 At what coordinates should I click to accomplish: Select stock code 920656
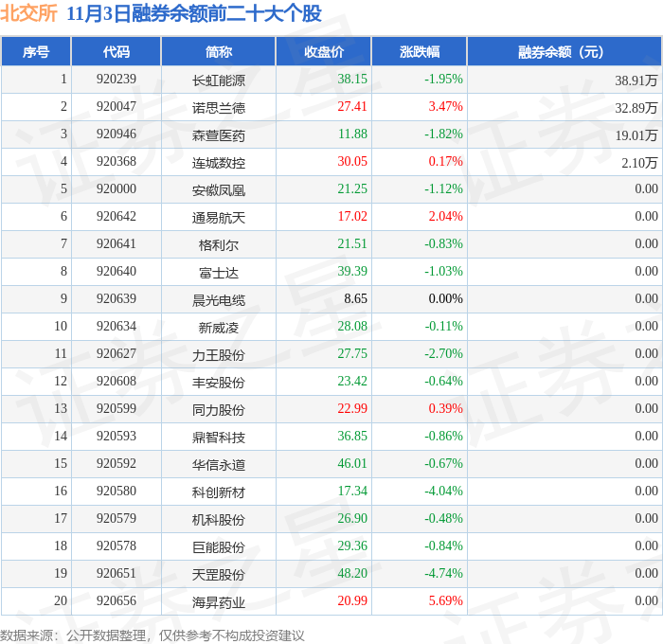tap(116, 601)
